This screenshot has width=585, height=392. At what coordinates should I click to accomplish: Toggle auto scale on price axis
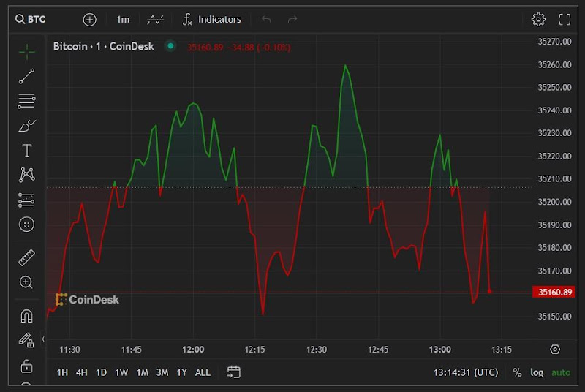coord(561,372)
